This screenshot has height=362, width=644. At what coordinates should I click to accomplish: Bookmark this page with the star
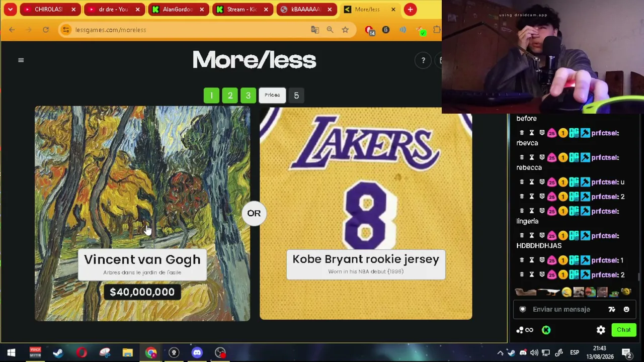tap(345, 30)
